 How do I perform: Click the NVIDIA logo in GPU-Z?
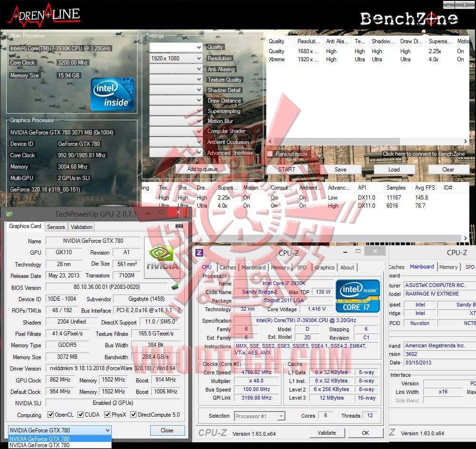tap(163, 257)
